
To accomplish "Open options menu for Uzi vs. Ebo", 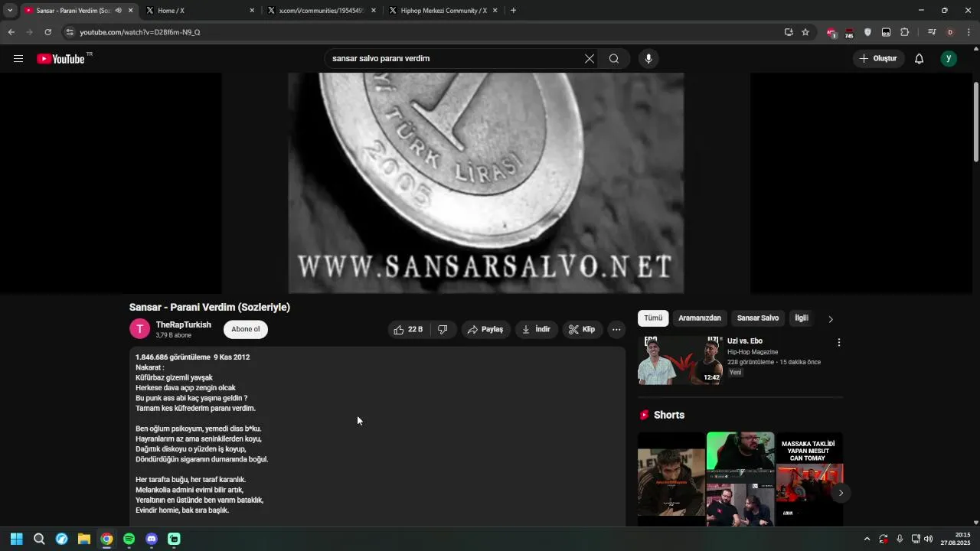I will pos(839,343).
